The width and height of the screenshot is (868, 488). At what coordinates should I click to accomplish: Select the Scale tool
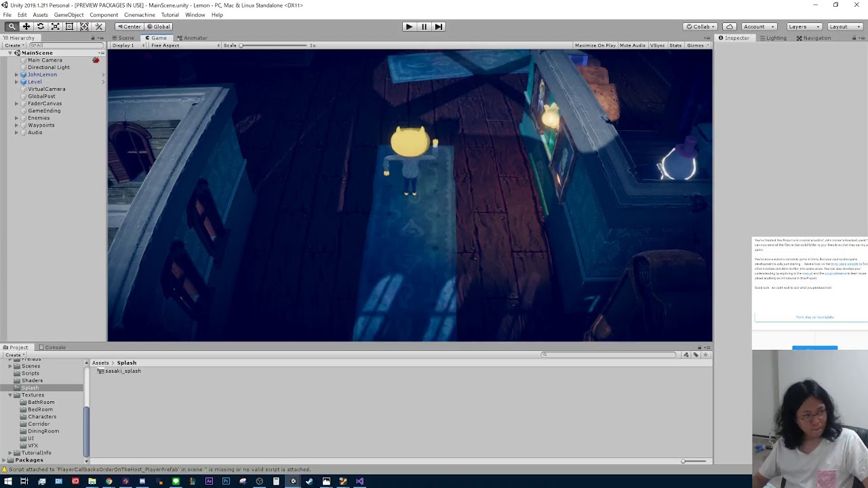pyautogui.click(x=55, y=26)
